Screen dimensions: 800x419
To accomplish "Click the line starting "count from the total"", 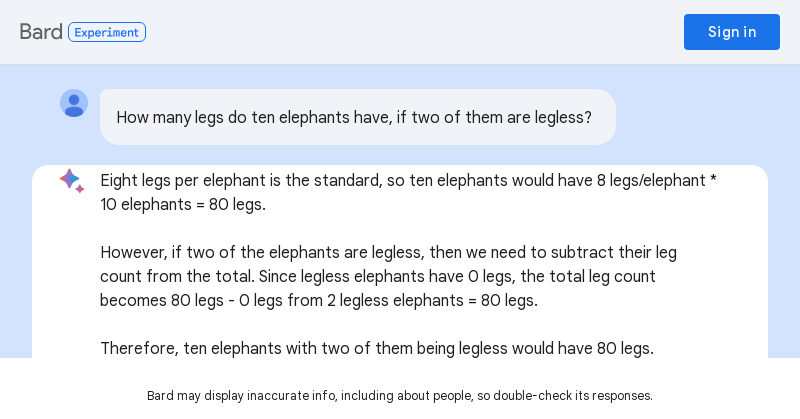I will click(x=378, y=277).
